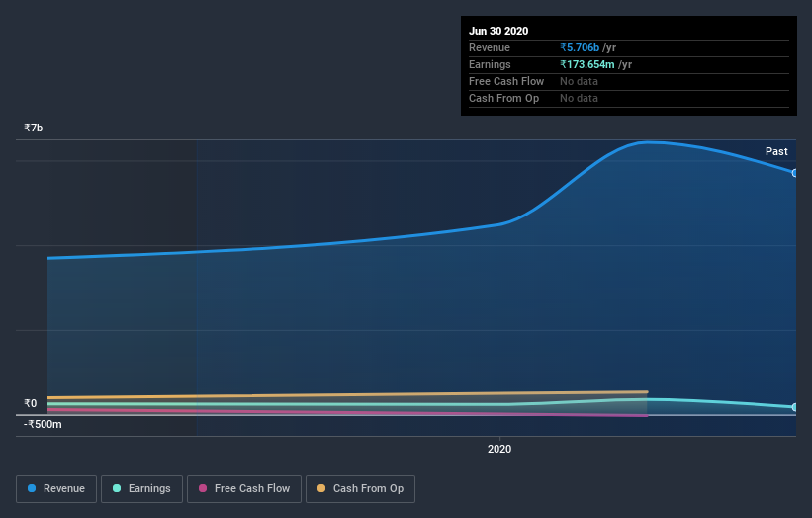Click the blue Revenue legend dot
The width and height of the screenshot is (812, 518).
click(32, 488)
